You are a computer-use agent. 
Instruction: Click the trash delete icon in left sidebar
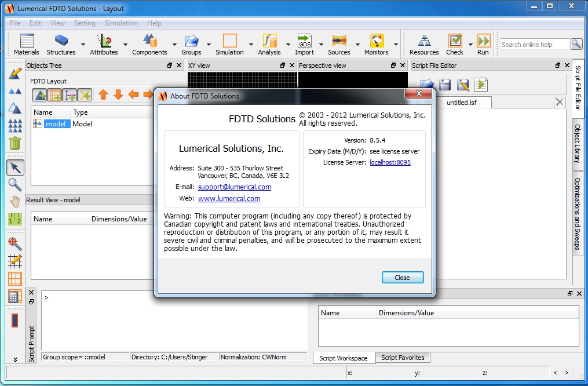pos(15,143)
